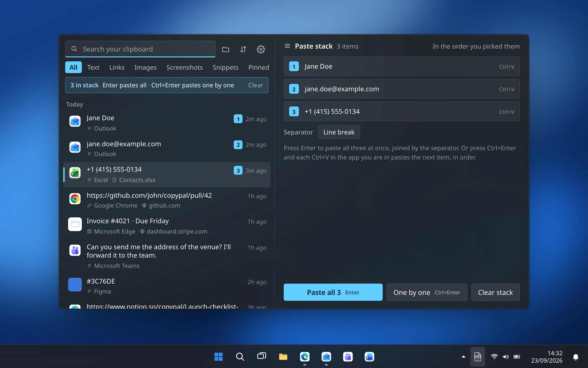This screenshot has width=588, height=368.
Task: Select Jane Doe clipboard history entry
Action: tap(167, 123)
